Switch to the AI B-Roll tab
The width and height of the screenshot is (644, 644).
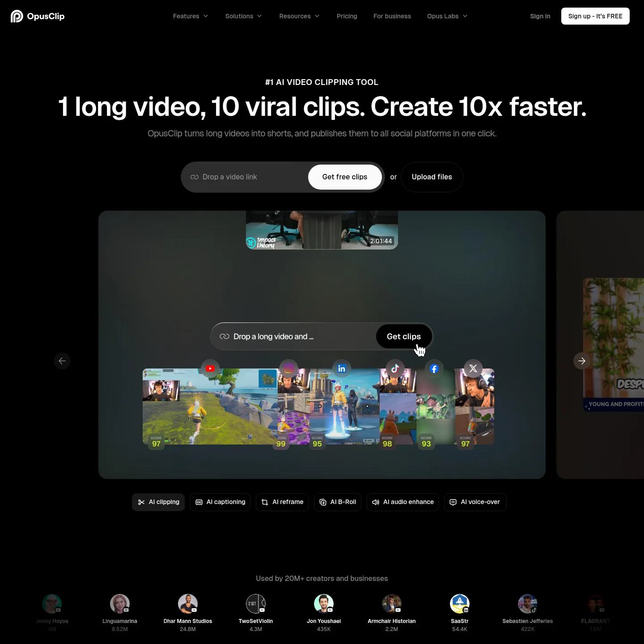click(x=338, y=502)
